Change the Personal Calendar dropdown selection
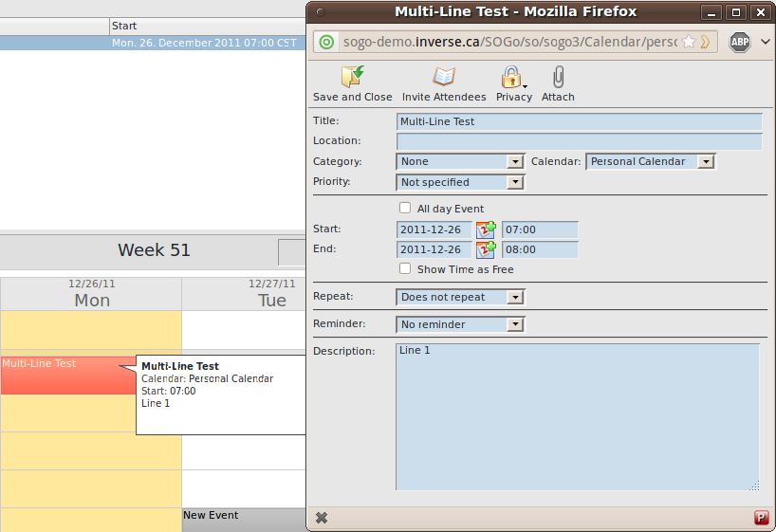The image size is (776, 532). (650, 162)
